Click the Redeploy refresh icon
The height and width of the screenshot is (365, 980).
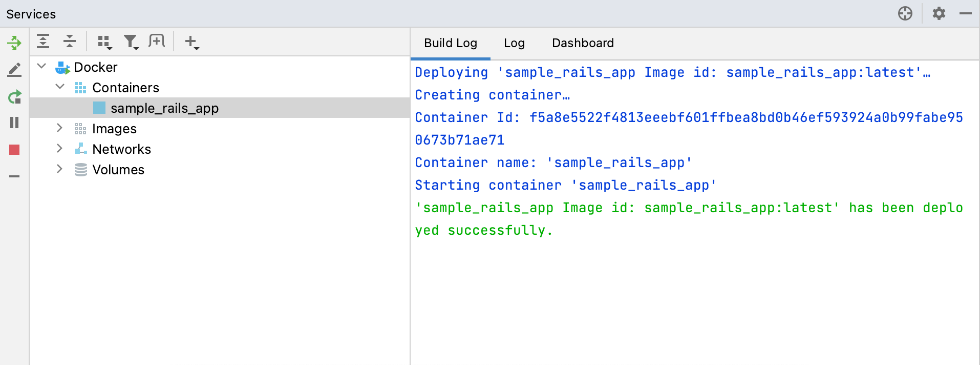pos(14,96)
